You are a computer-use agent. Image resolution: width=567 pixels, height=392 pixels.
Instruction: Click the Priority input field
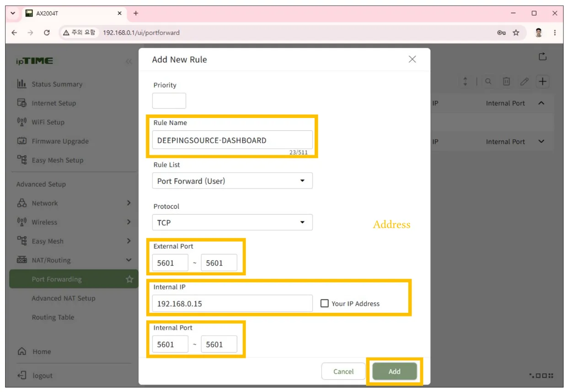169,101
